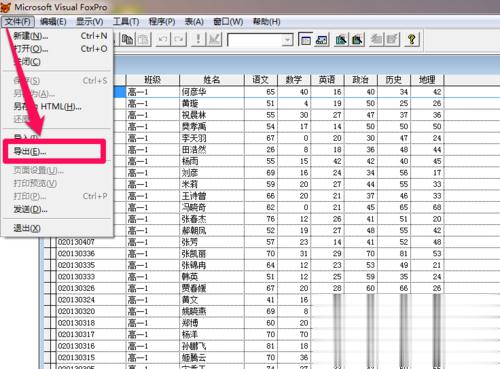The height and width of the screenshot is (369, 500).
Task: Click the student ID cell 020130326
Action: point(90,288)
